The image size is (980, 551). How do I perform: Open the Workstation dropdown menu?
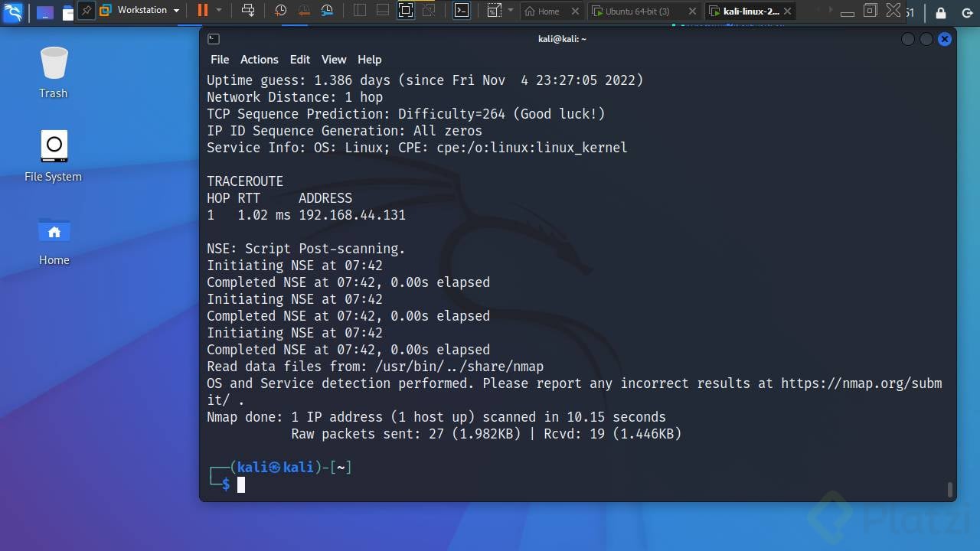140,11
